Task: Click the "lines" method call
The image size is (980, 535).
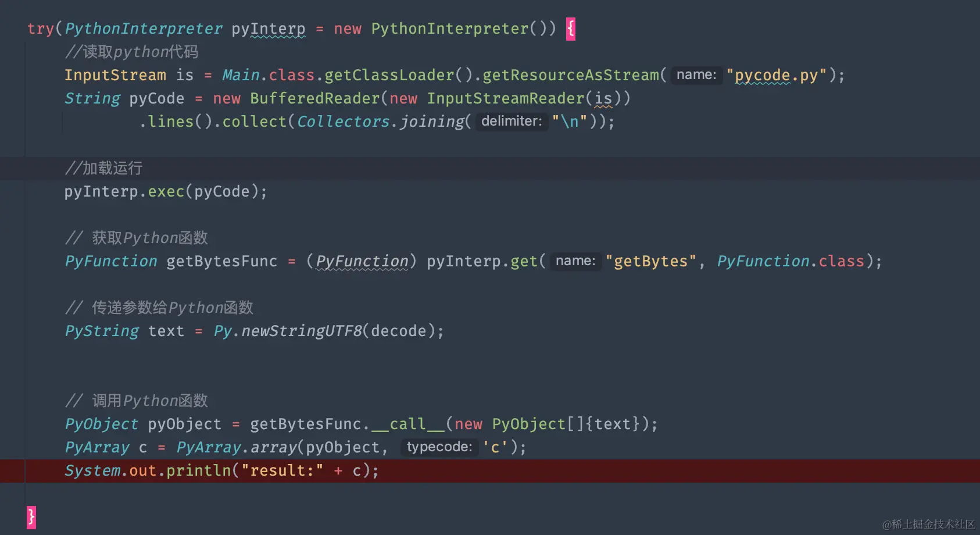Action: coord(171,122)
